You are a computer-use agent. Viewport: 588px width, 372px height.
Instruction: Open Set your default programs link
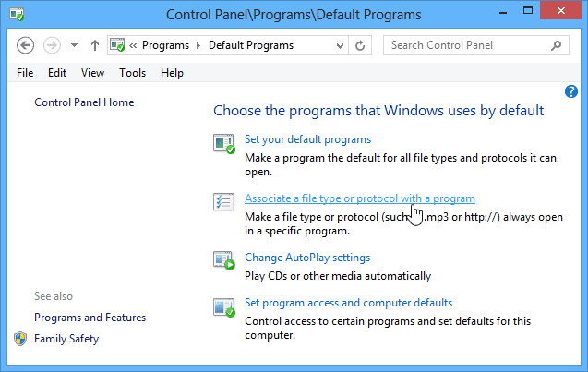(308, 139)
